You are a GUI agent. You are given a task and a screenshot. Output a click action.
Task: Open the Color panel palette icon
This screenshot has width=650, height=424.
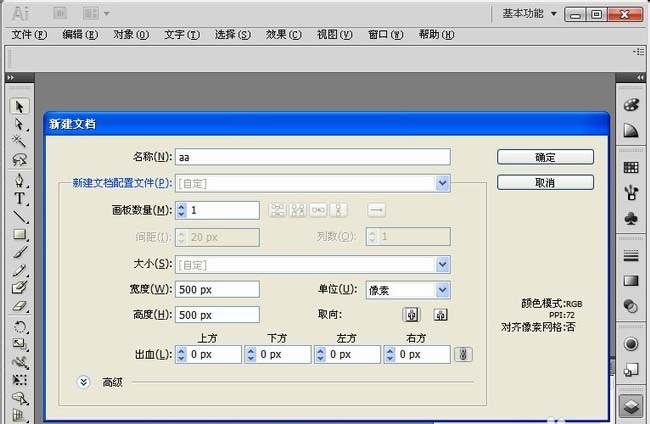(631, 105)
